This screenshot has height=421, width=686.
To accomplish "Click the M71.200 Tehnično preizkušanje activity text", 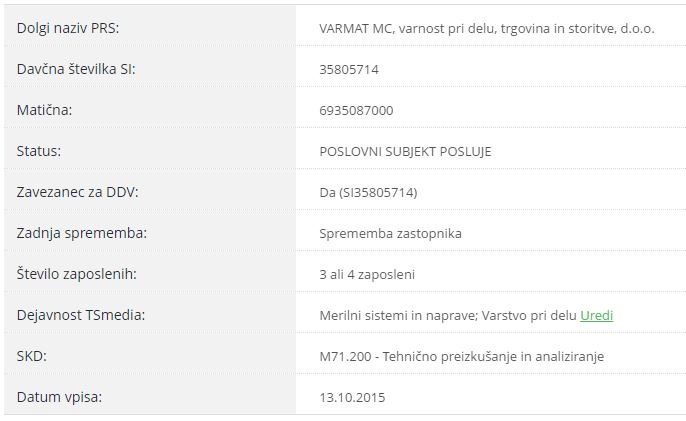I will click(461, 356).
